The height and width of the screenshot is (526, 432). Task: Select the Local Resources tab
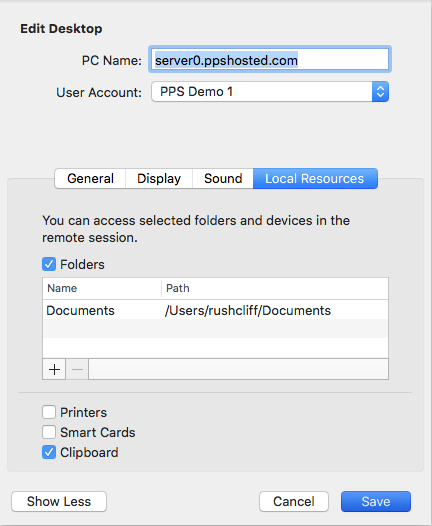pyautogui.click(x=315, y=178)
